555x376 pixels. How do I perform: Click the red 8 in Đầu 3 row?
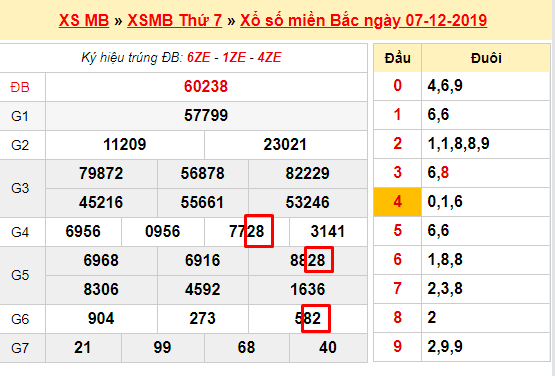(x=445, y=173)
